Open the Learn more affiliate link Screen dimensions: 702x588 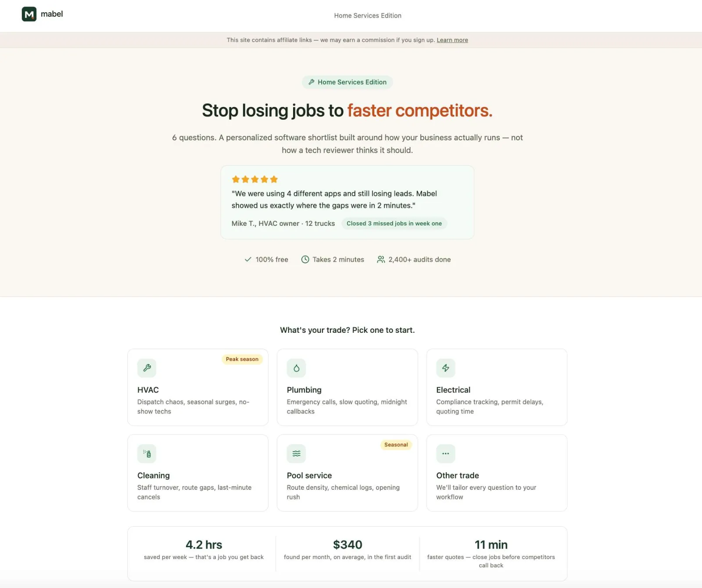click(x=452, y=40)
